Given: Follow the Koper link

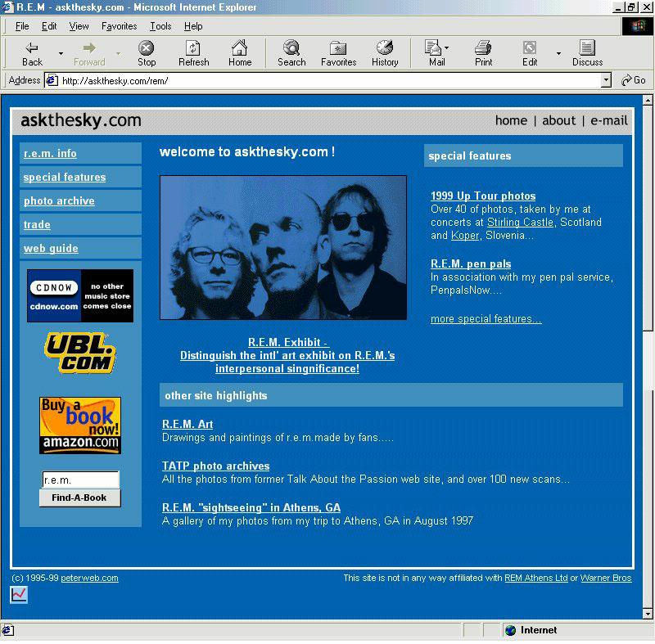Looking at the screenshot, I should (465, 236).
